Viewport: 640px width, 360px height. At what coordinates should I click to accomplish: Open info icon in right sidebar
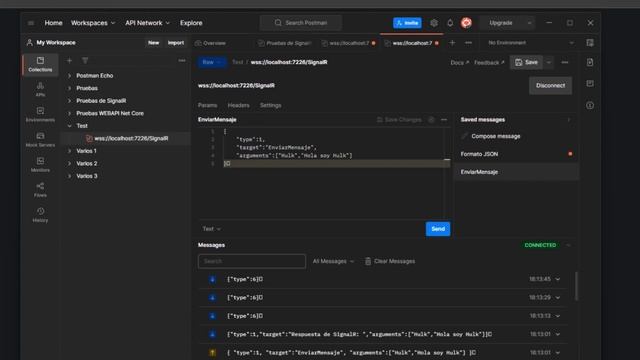tap(590, 105)
